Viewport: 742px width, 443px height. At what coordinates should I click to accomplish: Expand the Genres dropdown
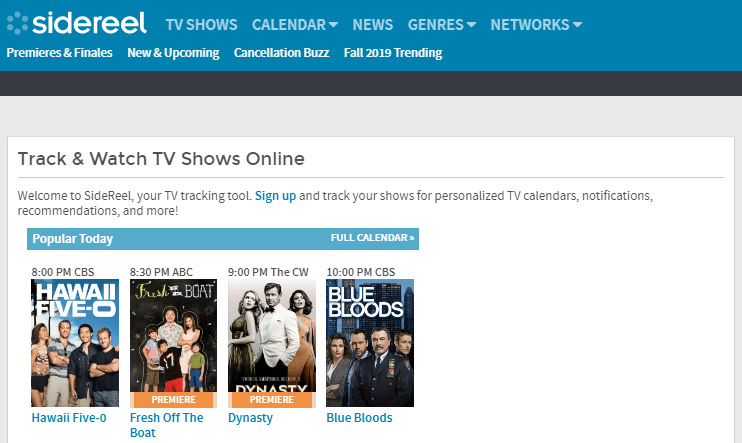pyautogui.click(x=442, y=25)
